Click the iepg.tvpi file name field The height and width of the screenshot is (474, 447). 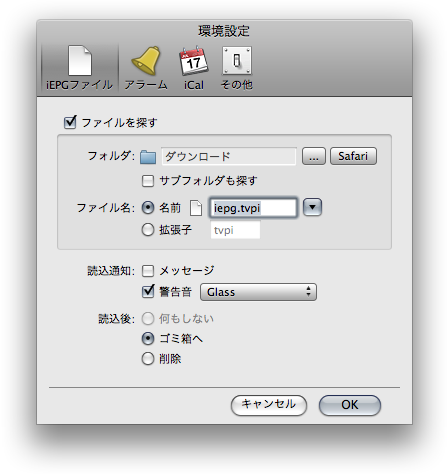tap(253, 208)
